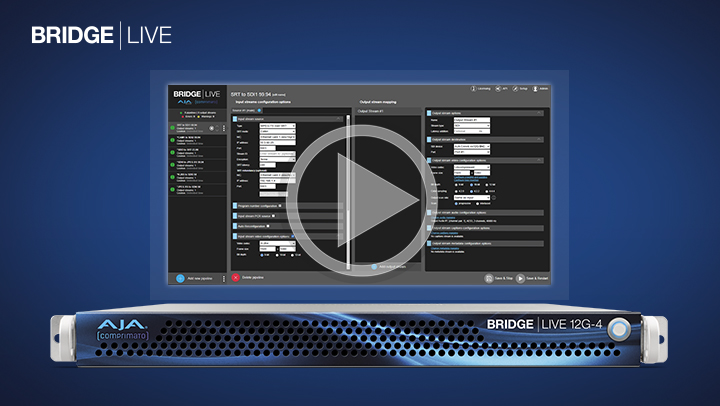Open the SRT mode dropdown
Screen dimensions: 720x406
point(277,131)
